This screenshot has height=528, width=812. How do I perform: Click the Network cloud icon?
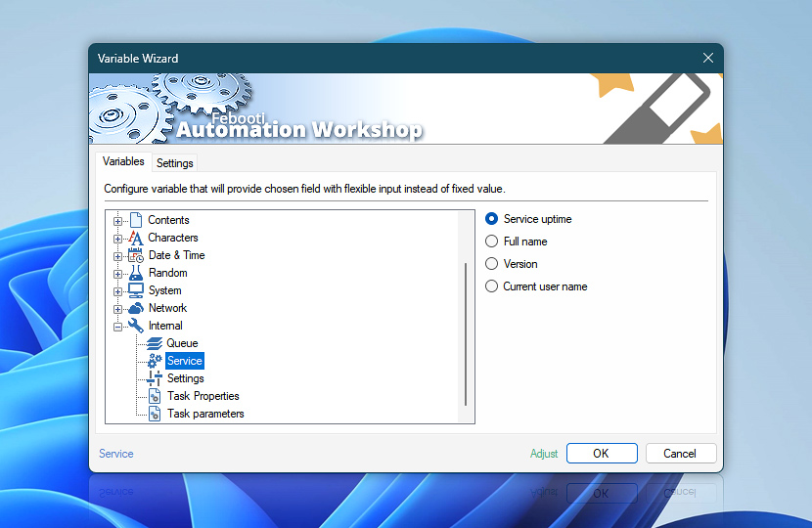pos(136,308)
